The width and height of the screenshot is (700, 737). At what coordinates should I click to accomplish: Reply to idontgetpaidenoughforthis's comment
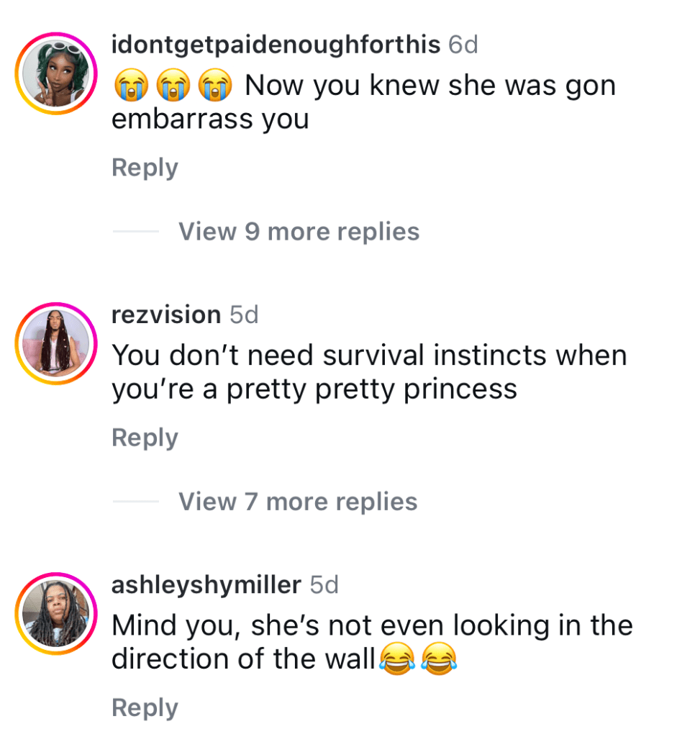pyautogui.click(x=145, y=168)
